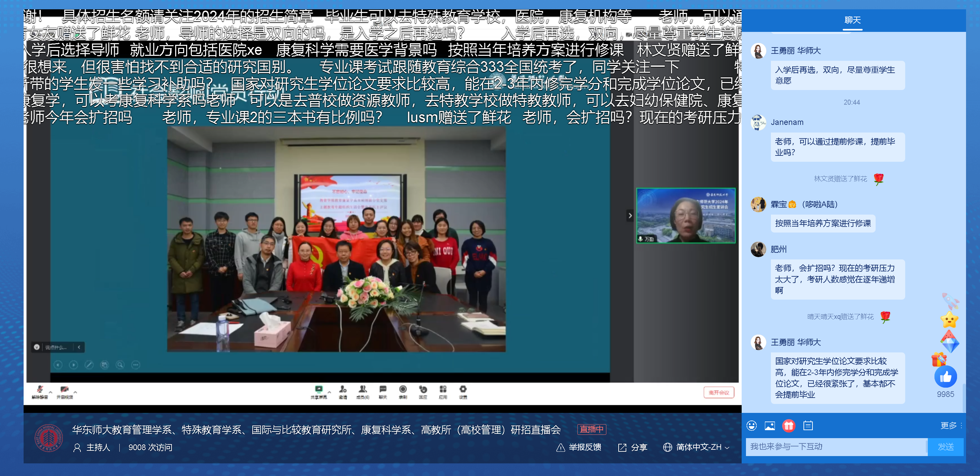Click 王勇丽 华师大 avatar on 入学后再选 message
Viewport: 980px width, 476px height.
pyautogui.click(x=758, y=51)
